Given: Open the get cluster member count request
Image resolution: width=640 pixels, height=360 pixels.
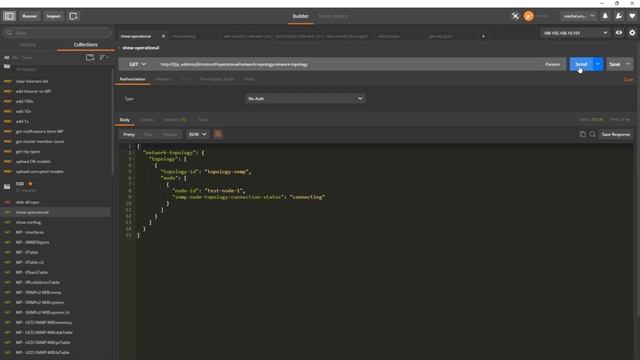Looking at the screenshot, I should tap(56, 142).
